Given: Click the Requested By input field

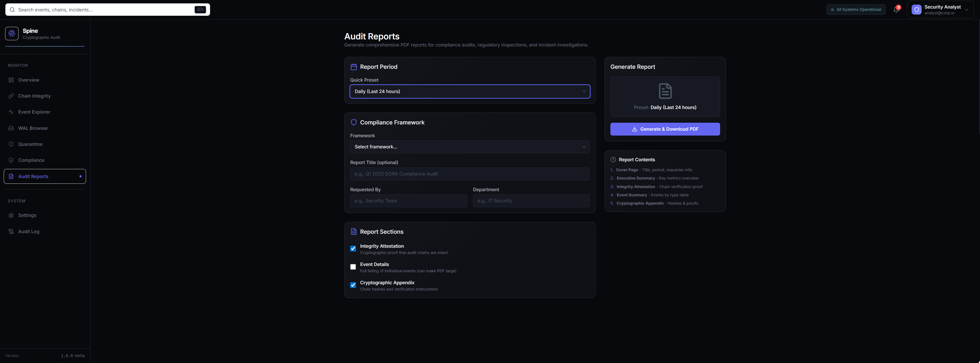Looking at the screenshot, I should pos(408,201).
